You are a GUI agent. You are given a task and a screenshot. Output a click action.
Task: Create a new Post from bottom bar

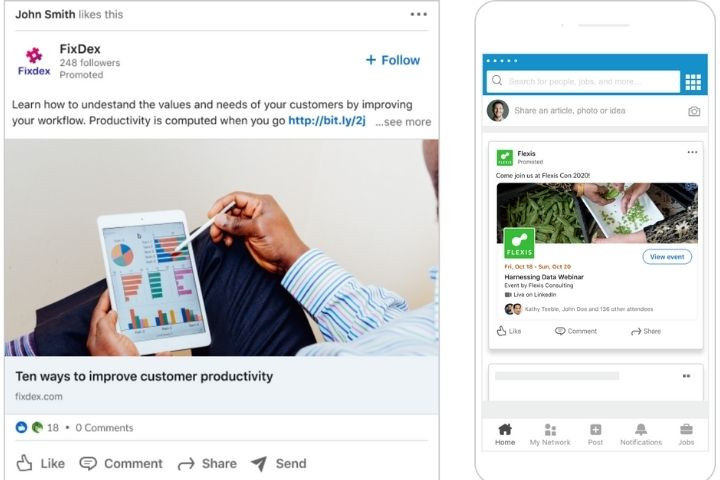(x=595, y=433)
